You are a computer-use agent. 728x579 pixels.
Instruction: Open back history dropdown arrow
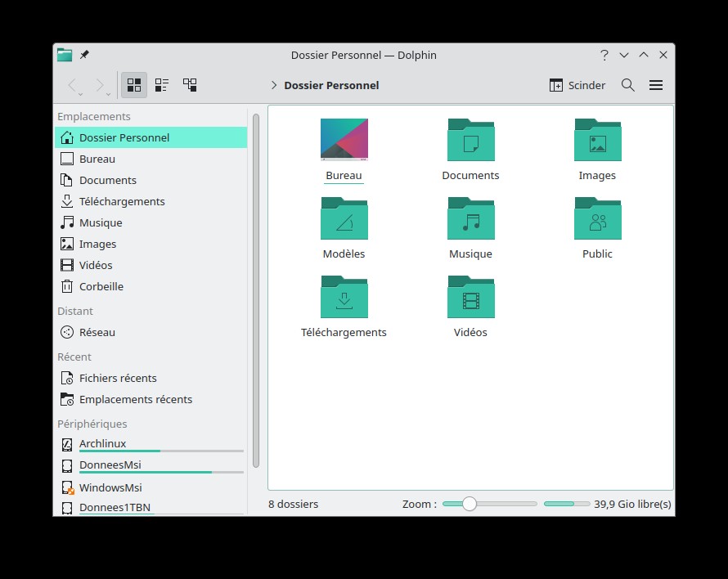tap(81, 94)
